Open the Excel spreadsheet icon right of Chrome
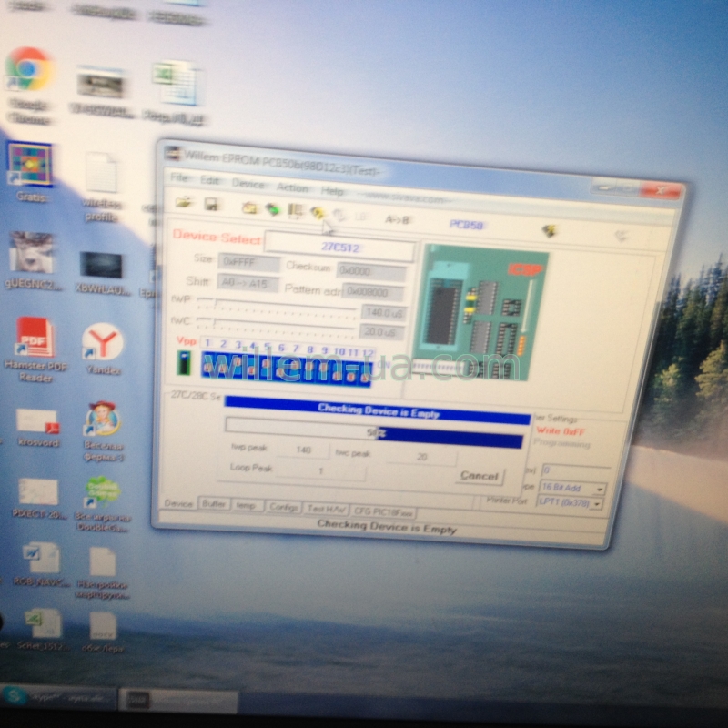 [x=175, y=91]
